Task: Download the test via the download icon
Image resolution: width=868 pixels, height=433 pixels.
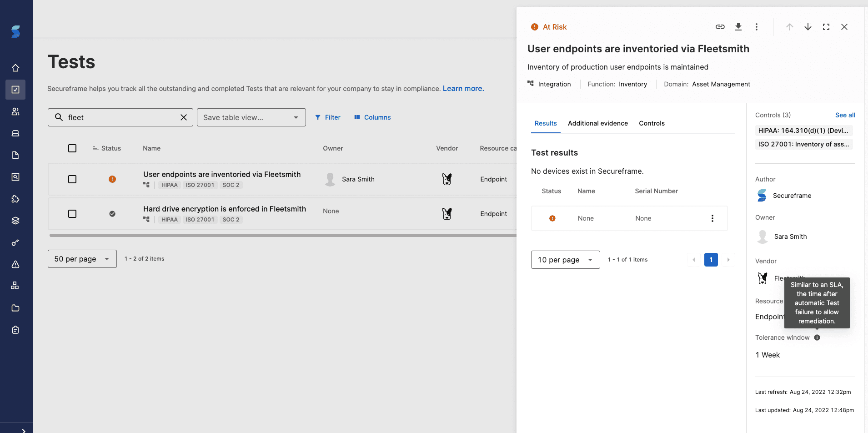Action: pyautogui.click(x=738, y=27)
